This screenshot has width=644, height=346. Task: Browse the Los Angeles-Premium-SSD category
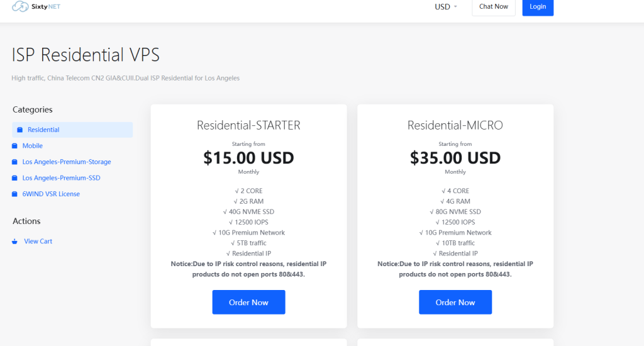click(61, 178)
